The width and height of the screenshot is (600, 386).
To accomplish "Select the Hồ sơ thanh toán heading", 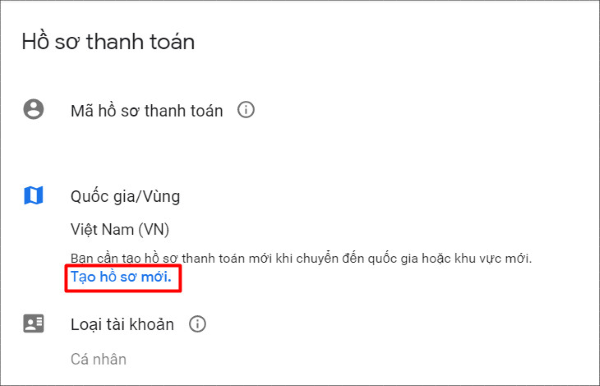I will point(108,41).
